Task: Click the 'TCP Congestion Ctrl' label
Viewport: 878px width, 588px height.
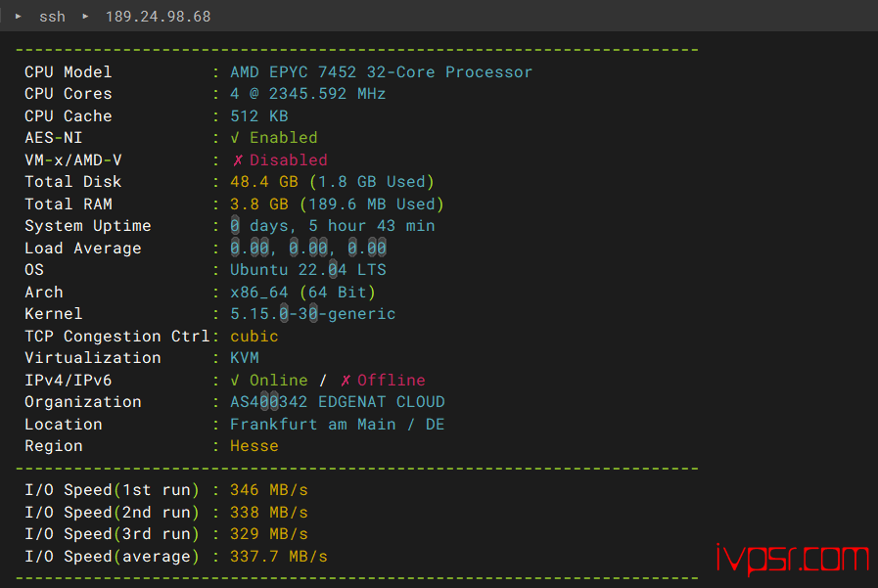Action: pyautogui.click(x=117, y=337)
